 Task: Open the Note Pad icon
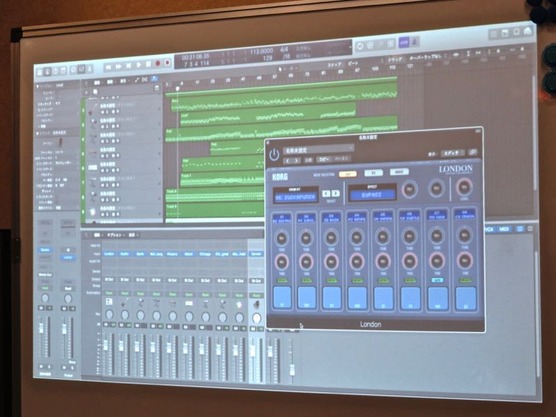pyautogui.click(x=505, y=33)
